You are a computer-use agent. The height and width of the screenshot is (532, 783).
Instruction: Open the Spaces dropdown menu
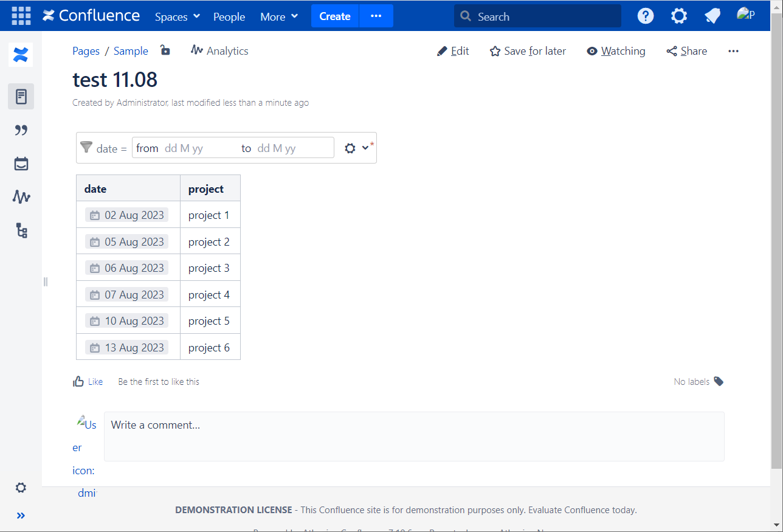pos(178,16)
